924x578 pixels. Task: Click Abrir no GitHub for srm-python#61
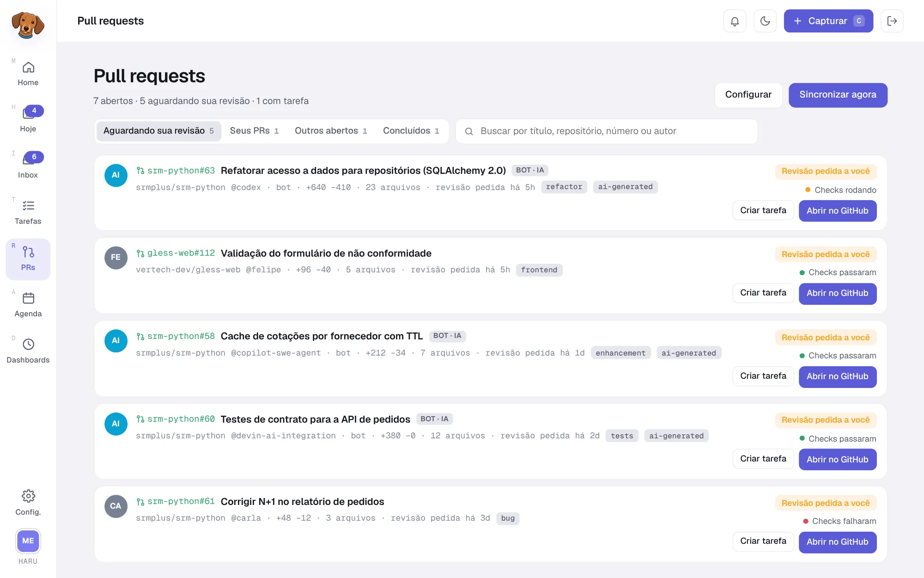coord(838,541)
